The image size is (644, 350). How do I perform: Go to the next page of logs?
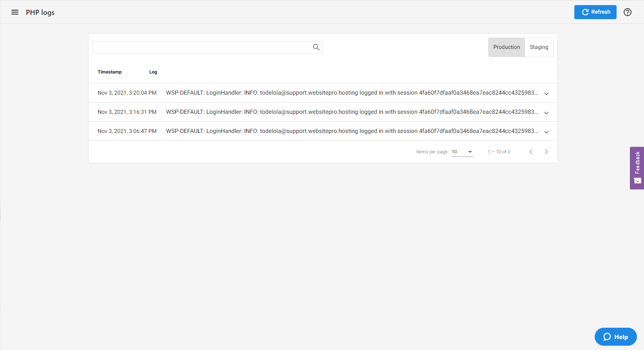(x=547, y=152)
